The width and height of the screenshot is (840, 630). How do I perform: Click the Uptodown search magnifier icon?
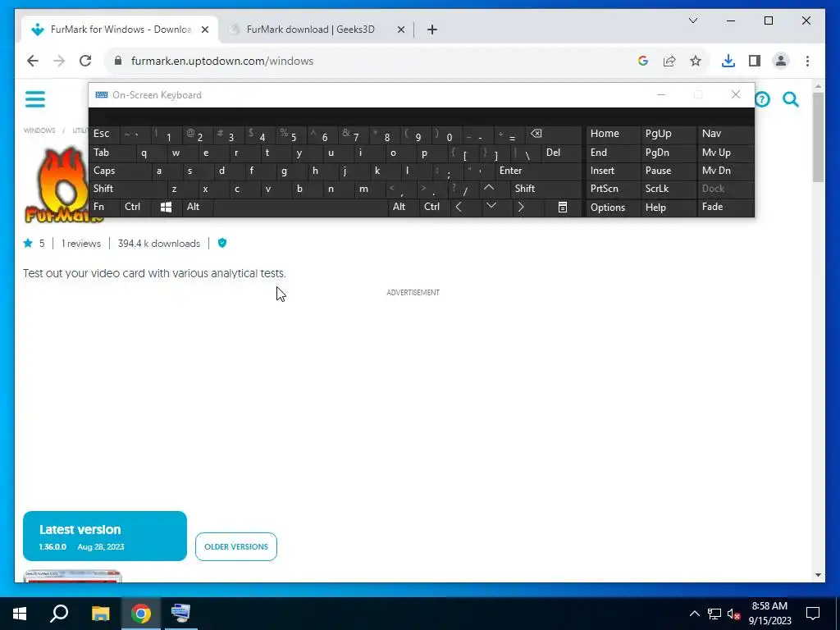[x=791, y=99]
